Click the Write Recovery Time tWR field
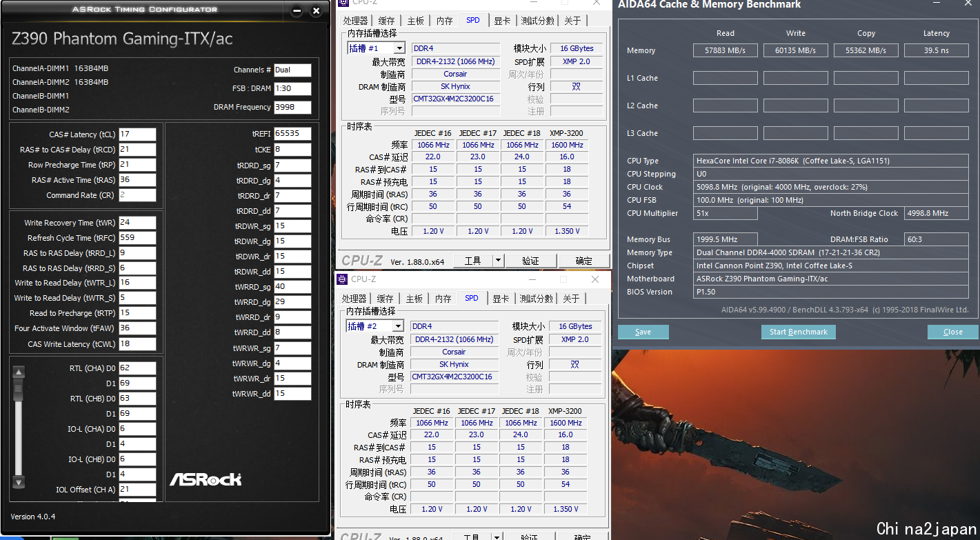The width and height of the screenshot is (980, 540). click(x=137, y=223)
